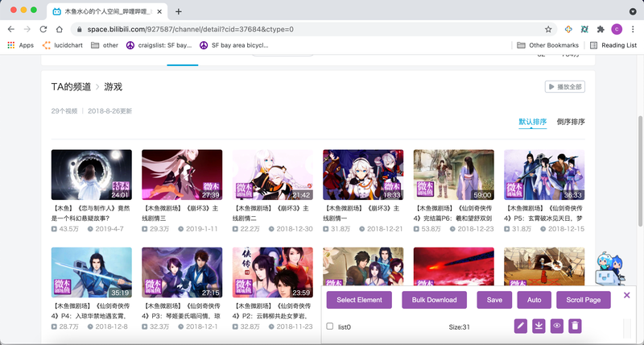Open video thumbnail with duration 18:33
This screenshot has height=345, width=644.
tap(363, 175)
